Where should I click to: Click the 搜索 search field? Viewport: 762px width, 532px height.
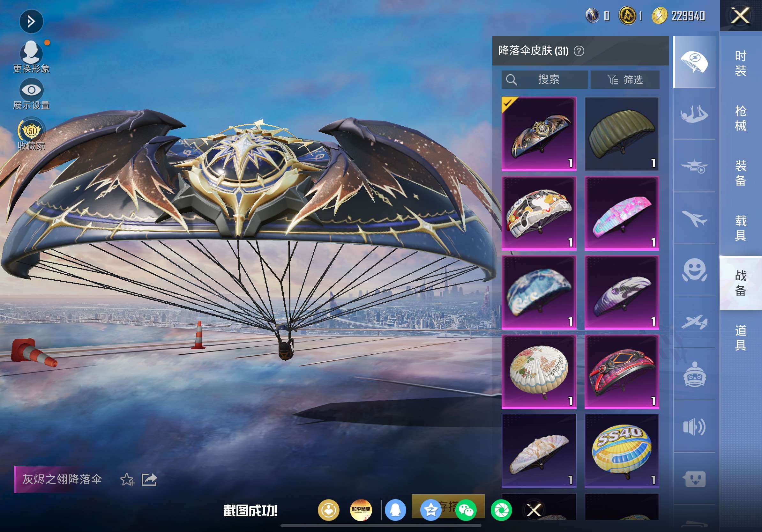tap(544, 80)
